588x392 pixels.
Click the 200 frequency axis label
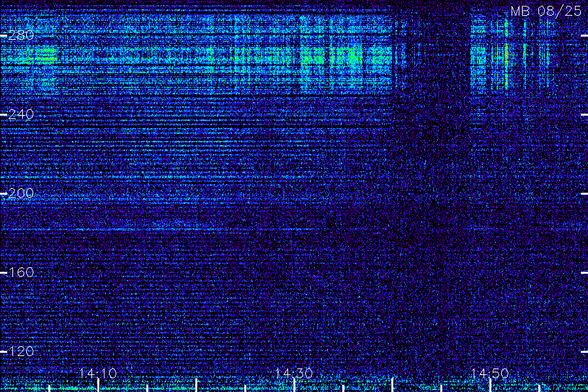pyautogui.click(x=21, y=193)
